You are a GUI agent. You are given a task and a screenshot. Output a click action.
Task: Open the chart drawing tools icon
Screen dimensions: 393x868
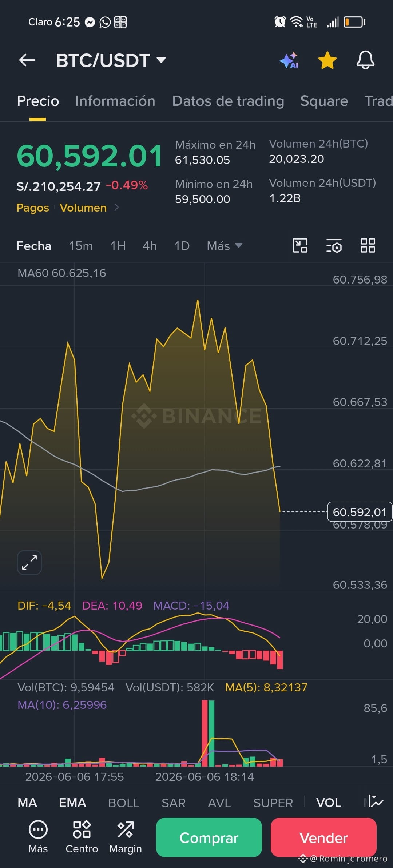(300, 245)
